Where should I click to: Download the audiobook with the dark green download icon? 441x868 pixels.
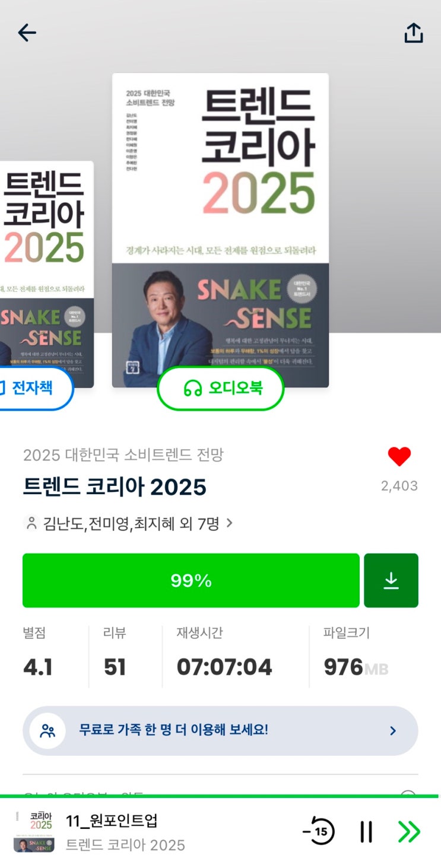tap(391, 580)
